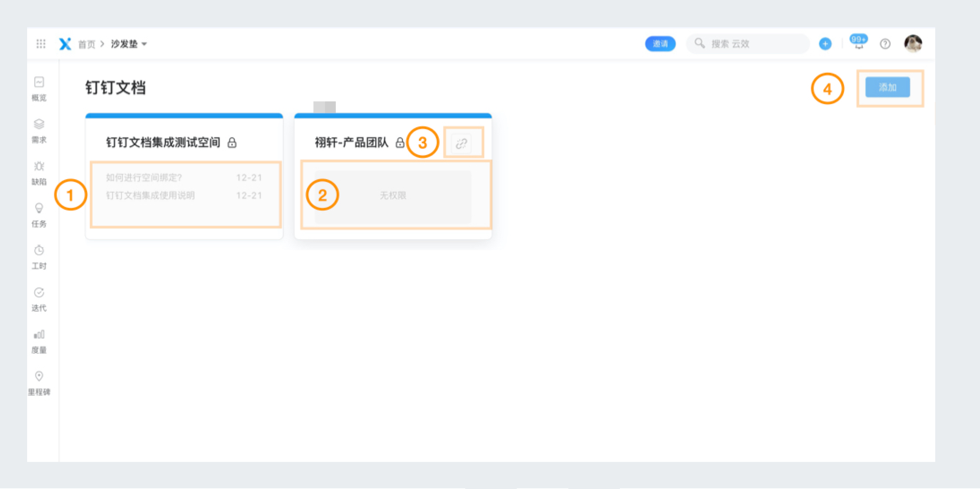
Task: Open 需求 in the sidebar
Action: point(39,131)
